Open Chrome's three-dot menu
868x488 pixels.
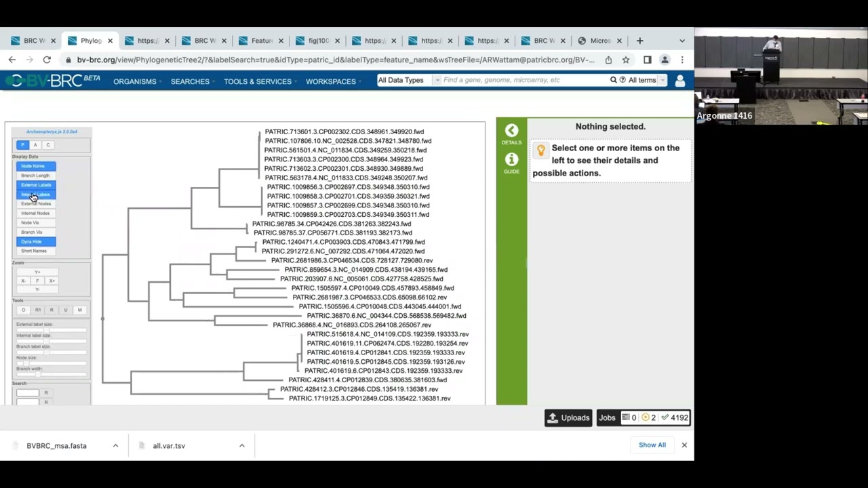coord(682,60)
